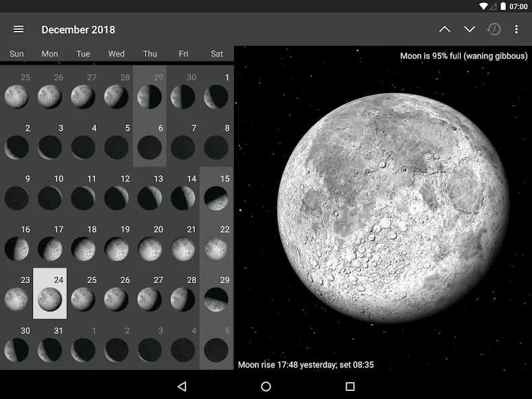Select December 22 full moon
Image resolution: width=532 pixels, height=399 pixels.
[216, 243]
